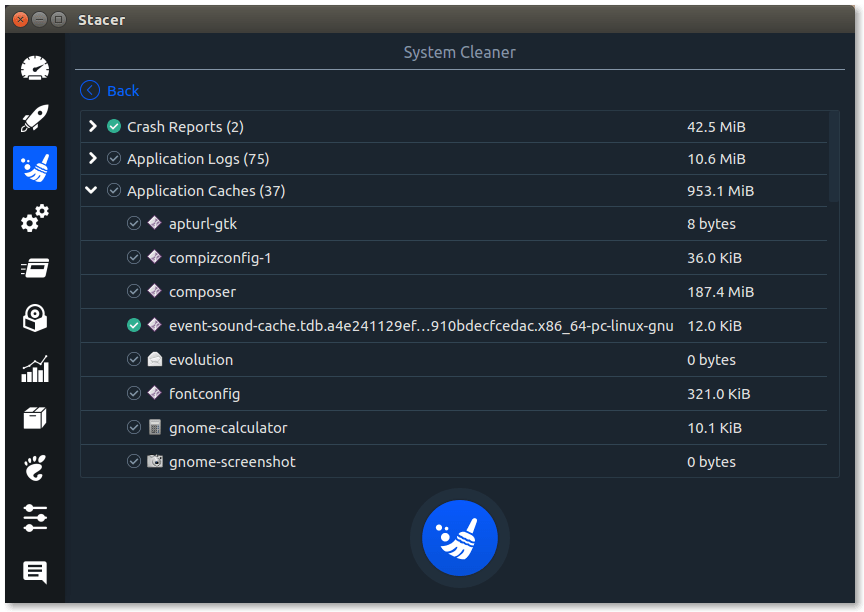The height and width of the screenshot is (612, 864).
Task: Uncheck the event-sound-cache checkbox
Action: click(134, 326)
